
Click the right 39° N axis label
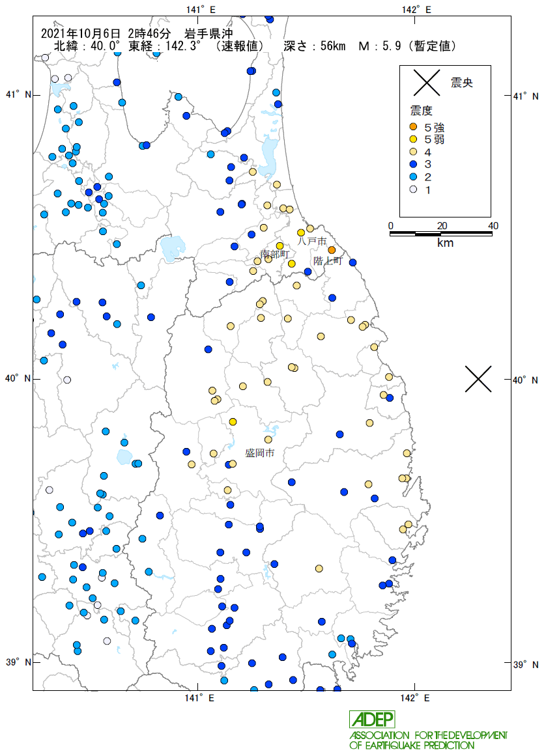(x=525, y=664)
